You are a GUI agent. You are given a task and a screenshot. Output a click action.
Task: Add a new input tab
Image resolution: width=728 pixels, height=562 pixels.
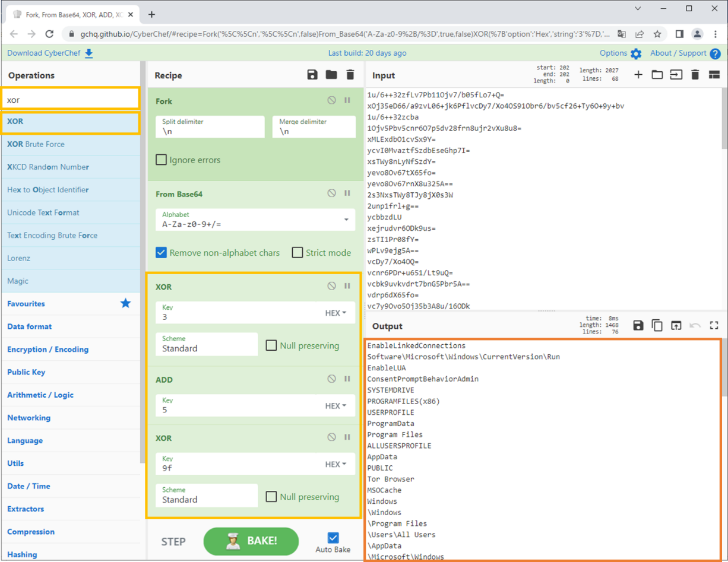pos(638,75)
